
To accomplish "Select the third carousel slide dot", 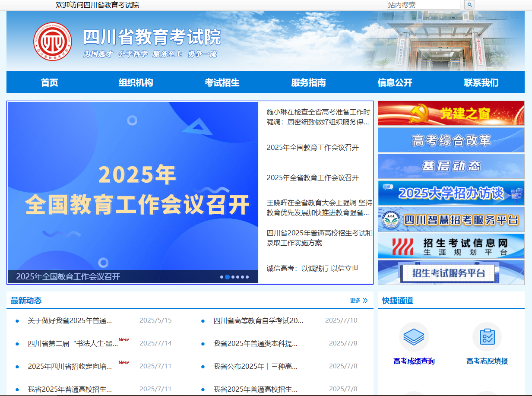I will (233, 277).
